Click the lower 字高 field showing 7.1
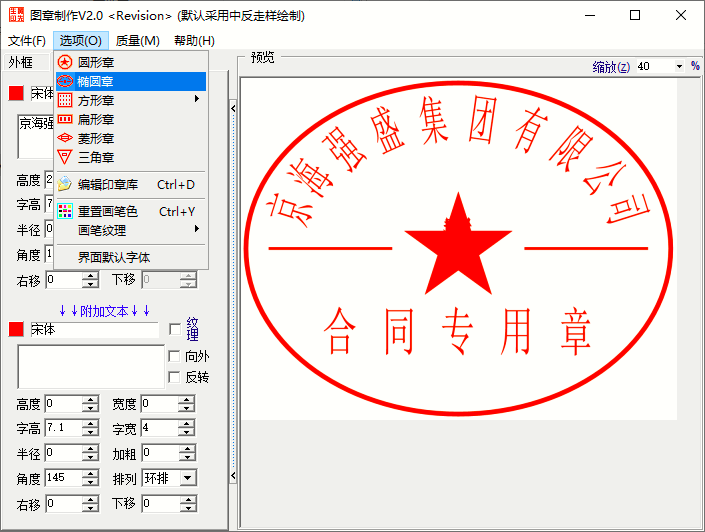This screenshot has height=532, width=705. (x=64, y=428)
